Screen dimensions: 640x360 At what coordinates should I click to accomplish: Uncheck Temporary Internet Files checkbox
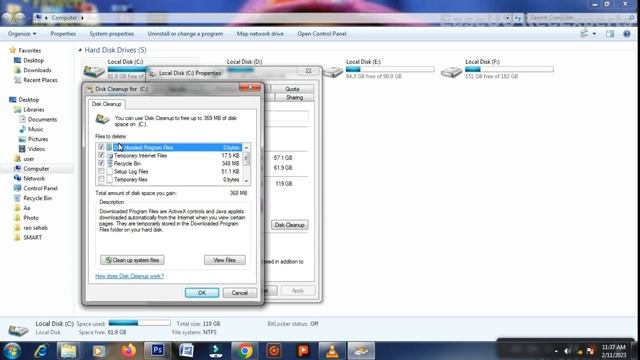[101, 156]
